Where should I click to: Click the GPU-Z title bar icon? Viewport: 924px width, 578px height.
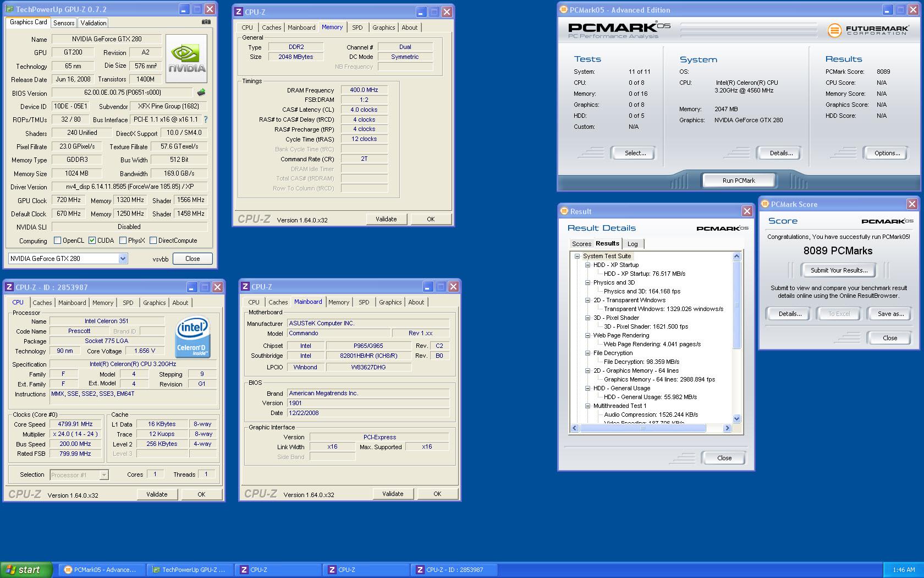(10, 9)
